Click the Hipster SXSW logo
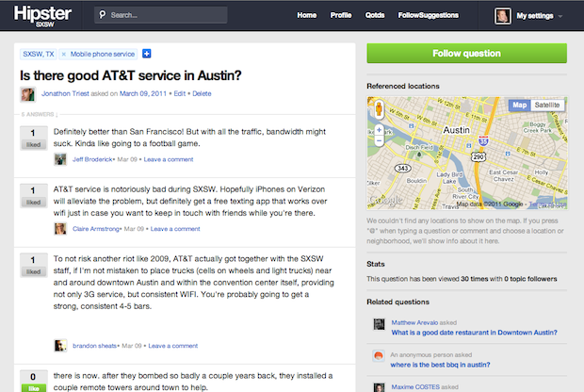Viewport: 584px width, 392px height. 42,16
